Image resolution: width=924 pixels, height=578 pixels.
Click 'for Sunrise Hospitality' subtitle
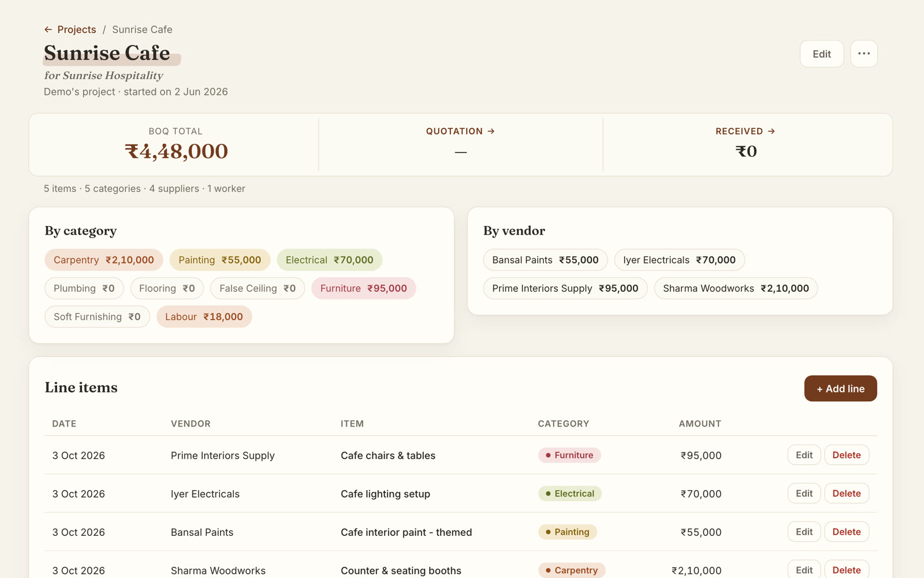104,75
